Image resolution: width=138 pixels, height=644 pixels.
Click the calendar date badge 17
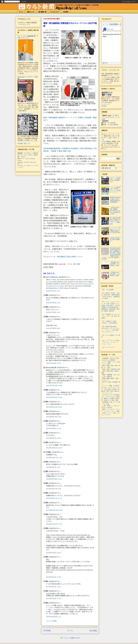click(x=105, y=29)
